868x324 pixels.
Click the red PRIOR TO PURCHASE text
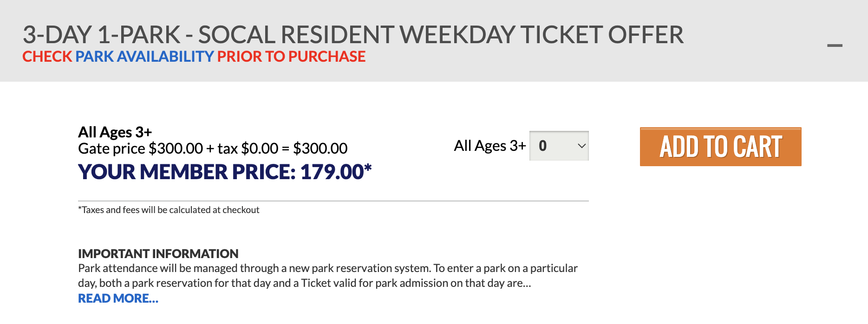291,57
